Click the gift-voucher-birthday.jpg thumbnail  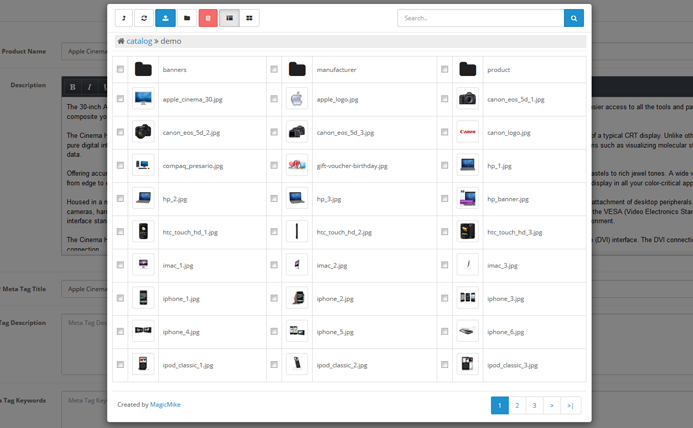point(297,165)
